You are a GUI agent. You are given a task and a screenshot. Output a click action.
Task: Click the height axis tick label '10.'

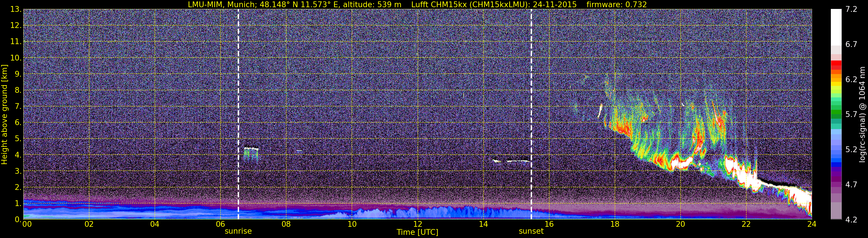[x=16, y=58]
